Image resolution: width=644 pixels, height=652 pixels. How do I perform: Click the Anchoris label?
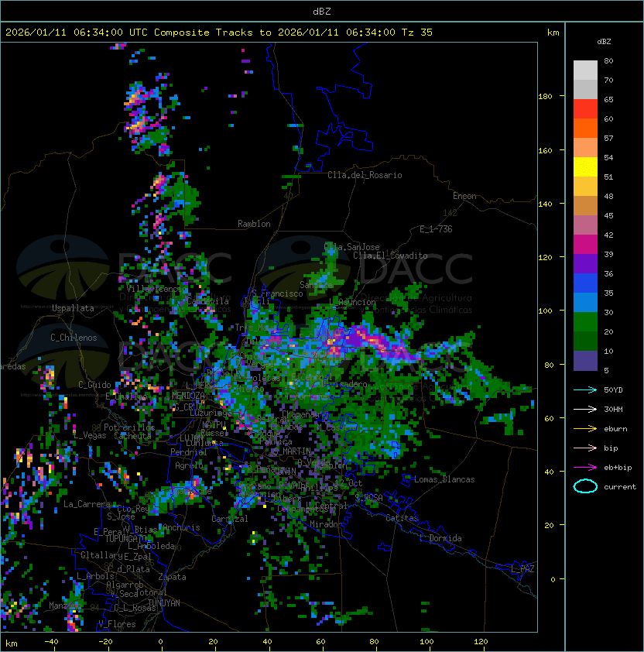coord(181,527)
